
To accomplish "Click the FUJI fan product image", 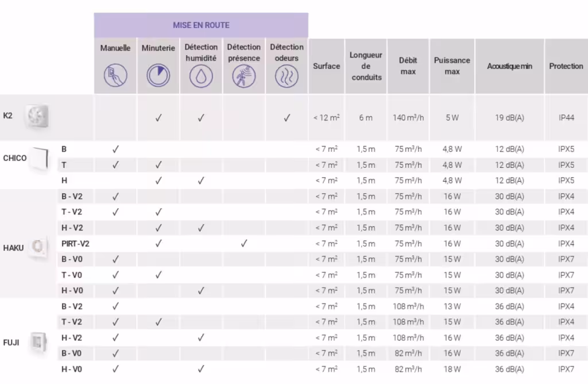I will pos(39,341).
